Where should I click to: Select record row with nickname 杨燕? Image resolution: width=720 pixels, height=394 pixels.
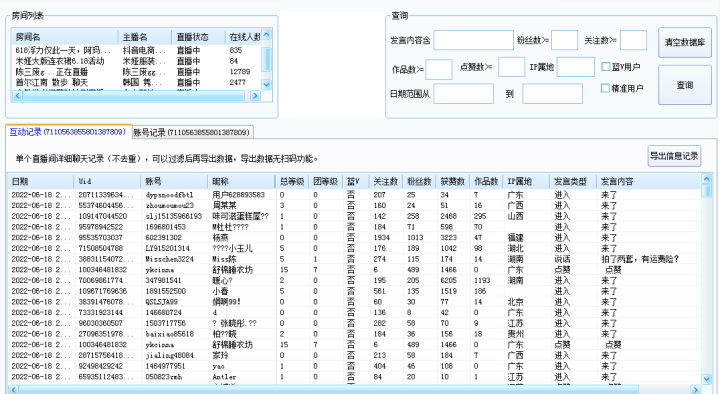[354, 237]
